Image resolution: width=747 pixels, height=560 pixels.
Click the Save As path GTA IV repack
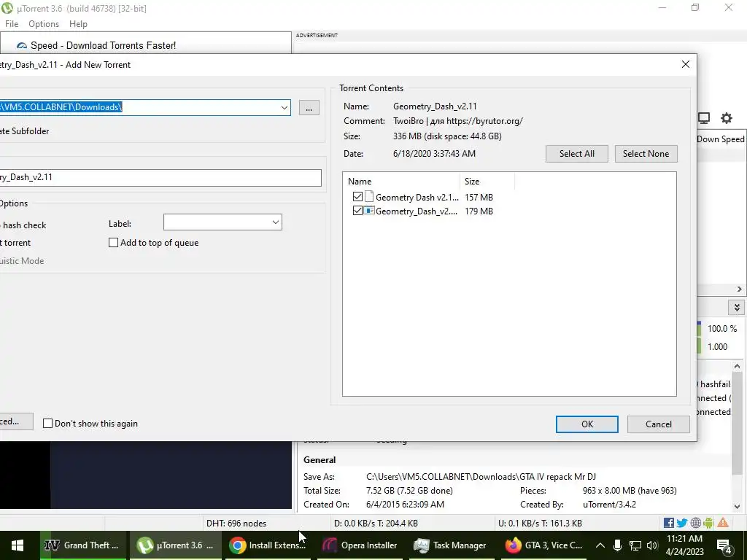click(x=481, y=477)
